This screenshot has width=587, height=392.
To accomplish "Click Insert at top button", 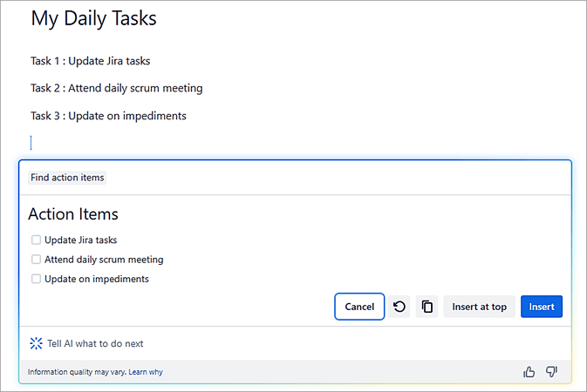I will pos(479,307).
